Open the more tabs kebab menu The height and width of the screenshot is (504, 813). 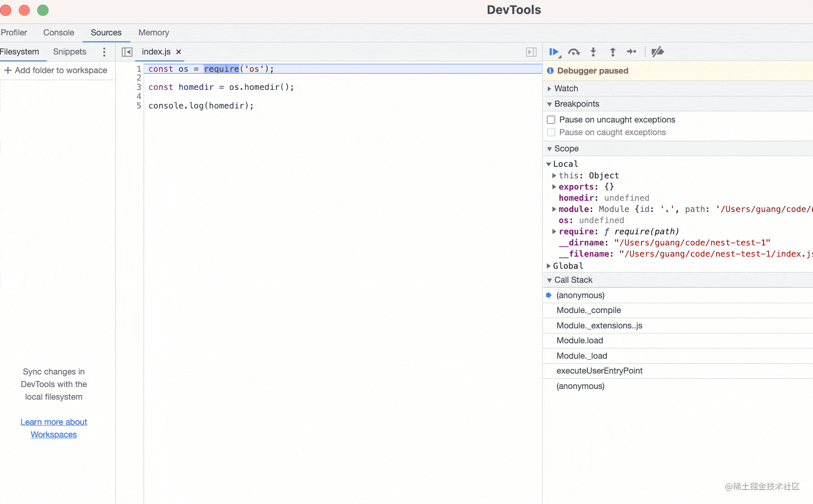[104, 52]
